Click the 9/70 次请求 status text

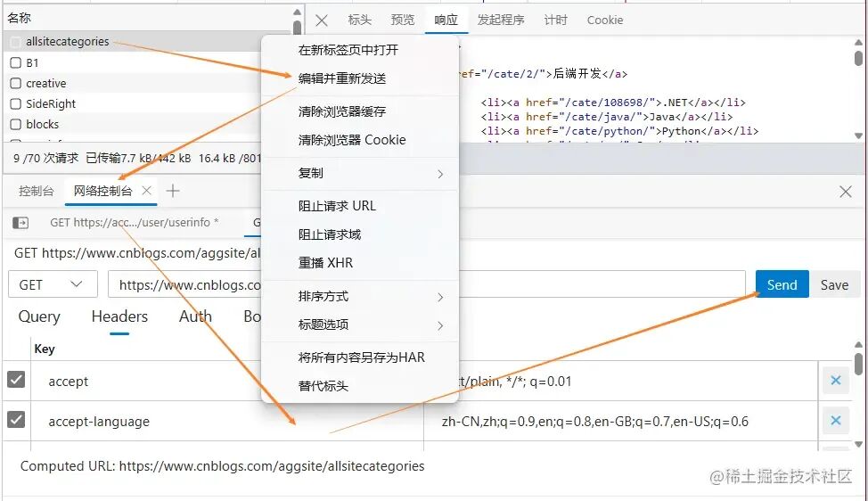[46, 159]
